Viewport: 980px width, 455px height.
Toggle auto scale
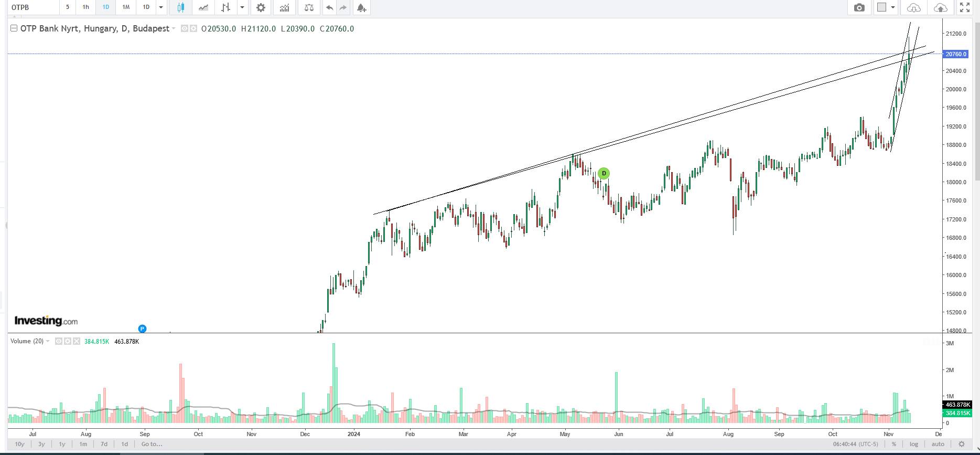938,444
